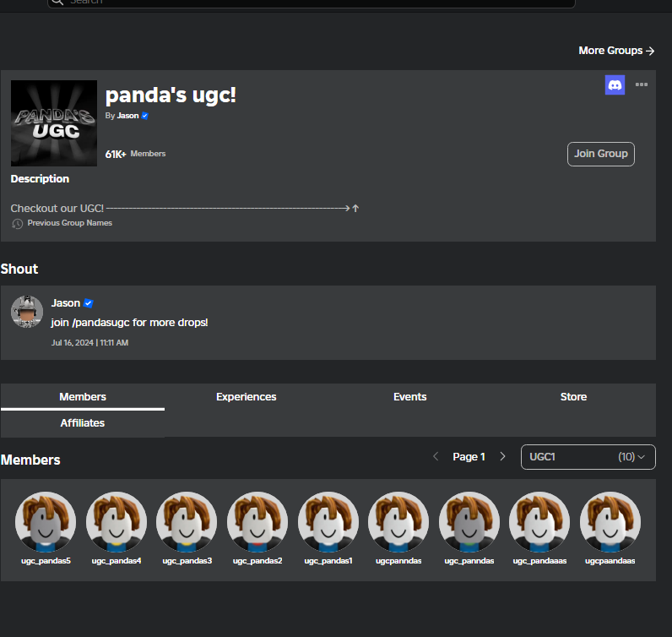Switch to the Members tab

point(83,397)
